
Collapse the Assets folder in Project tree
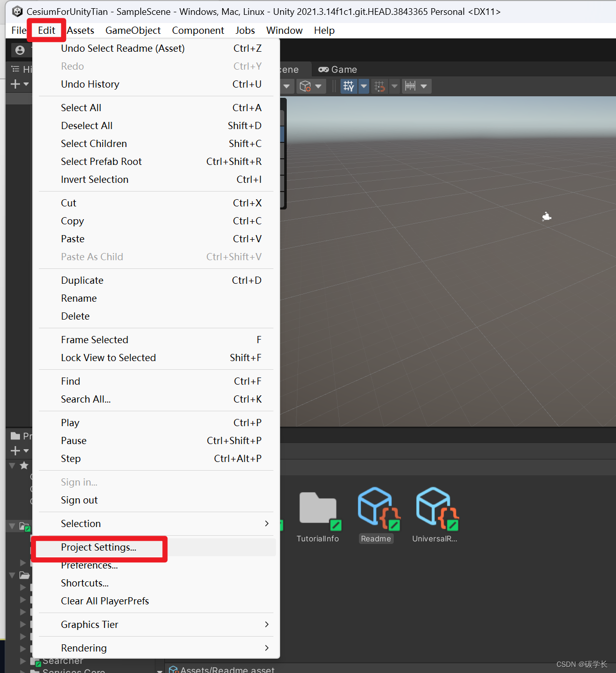(x=12, y=526)
